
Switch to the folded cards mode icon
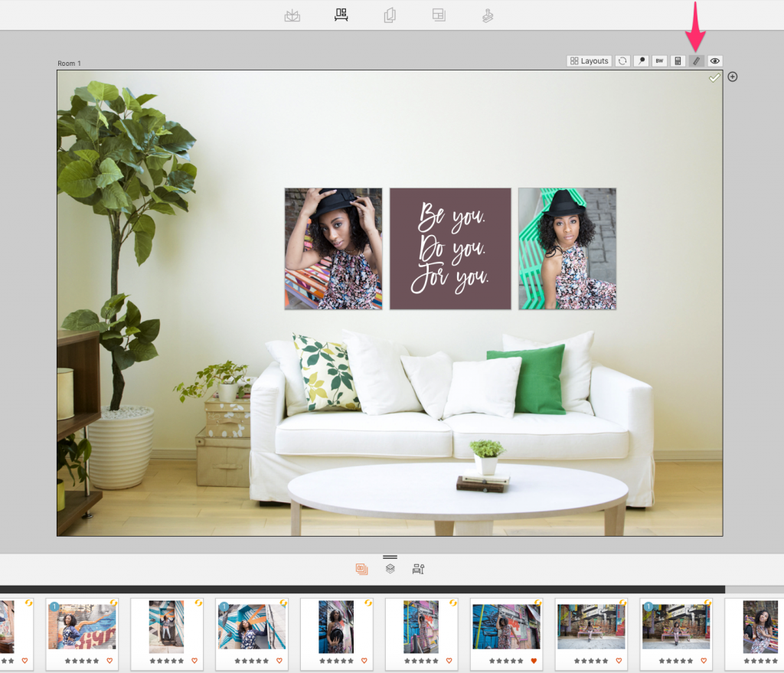coord(390,15)
